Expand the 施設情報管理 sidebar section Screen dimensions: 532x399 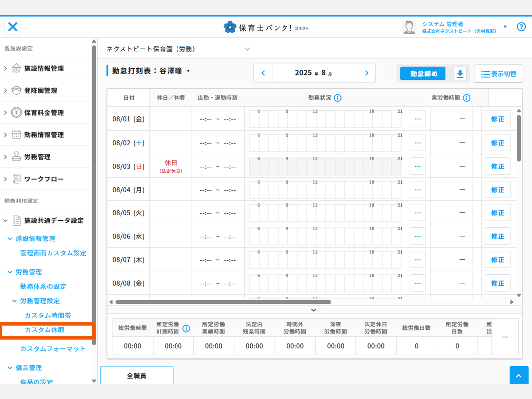[x=44, y=68]
